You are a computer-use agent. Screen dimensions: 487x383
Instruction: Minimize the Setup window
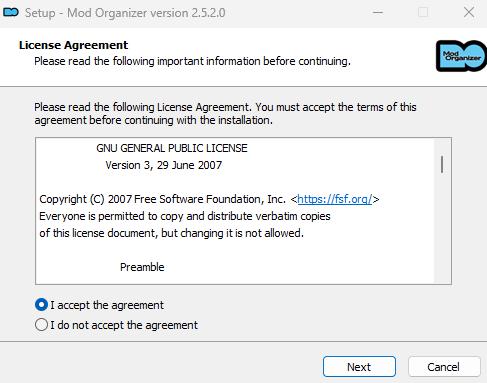click(x=378, y=13)
